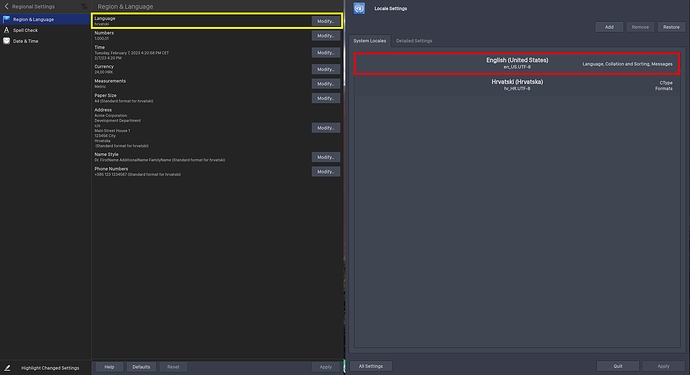The height and width of the screenshot is (375, 690).
Task: Toggle Highlight Changed Settings
Action: [45, 368]
